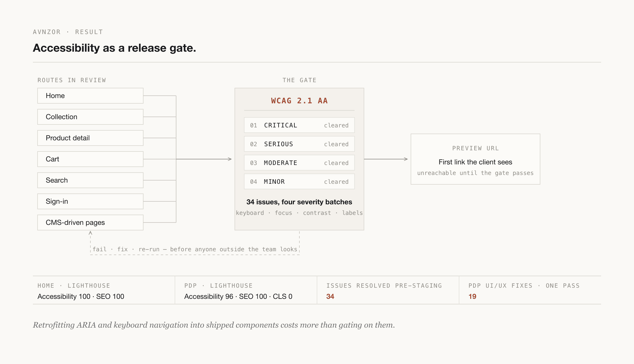Click the Product detail route box

pos(90,138)
